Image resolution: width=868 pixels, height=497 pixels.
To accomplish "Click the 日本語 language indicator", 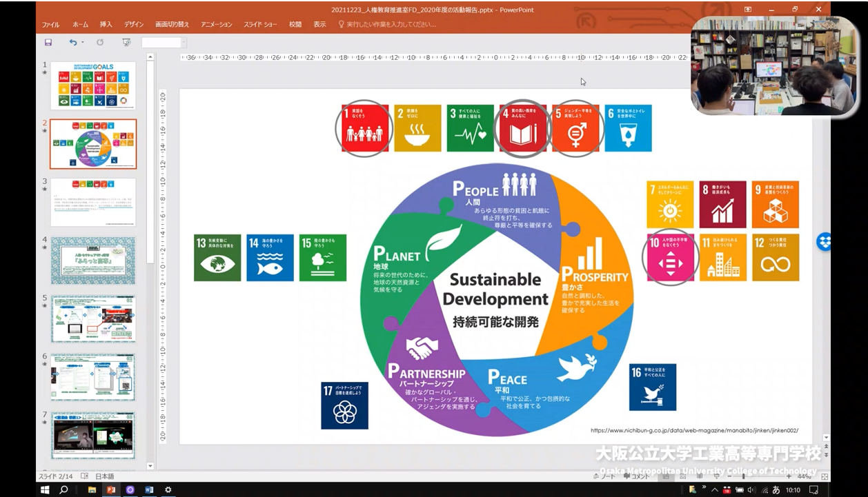I will (104, 476).
